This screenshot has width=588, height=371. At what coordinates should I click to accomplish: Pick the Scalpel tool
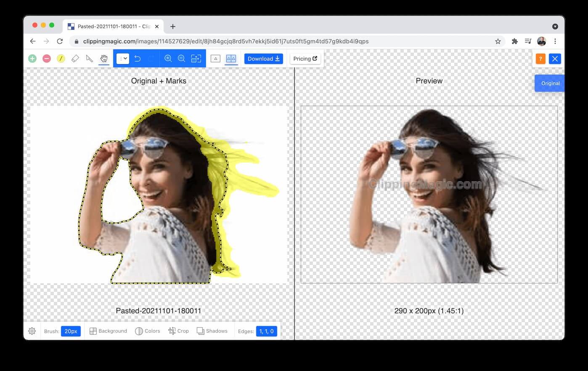click(90, 59)
